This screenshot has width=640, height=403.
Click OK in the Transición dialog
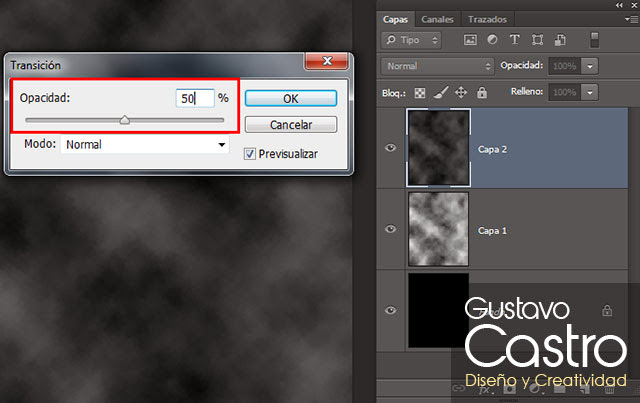[x=290, y=99]
